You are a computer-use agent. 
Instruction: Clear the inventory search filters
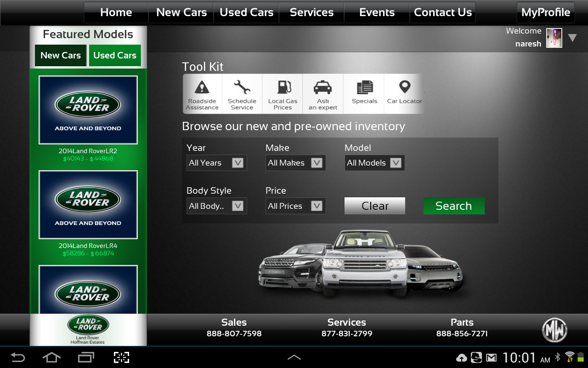coord(375,206)
